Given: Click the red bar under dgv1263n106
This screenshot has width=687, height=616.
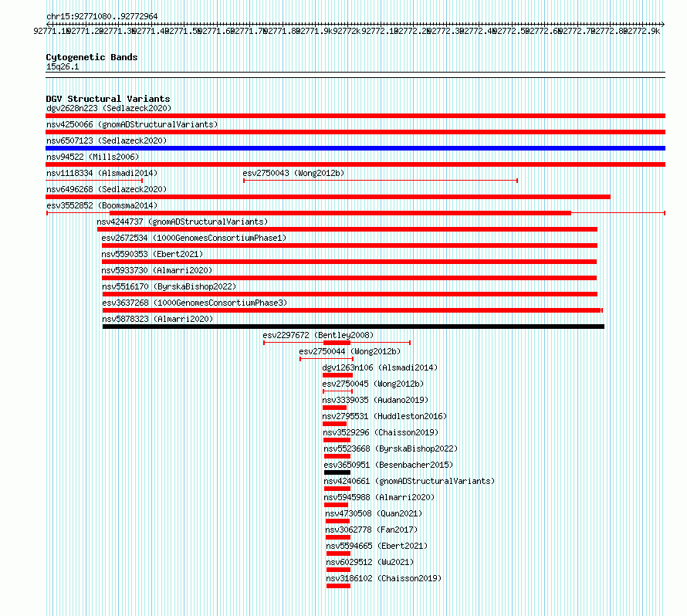Looking at the screenshot, I should pos(337,375).
